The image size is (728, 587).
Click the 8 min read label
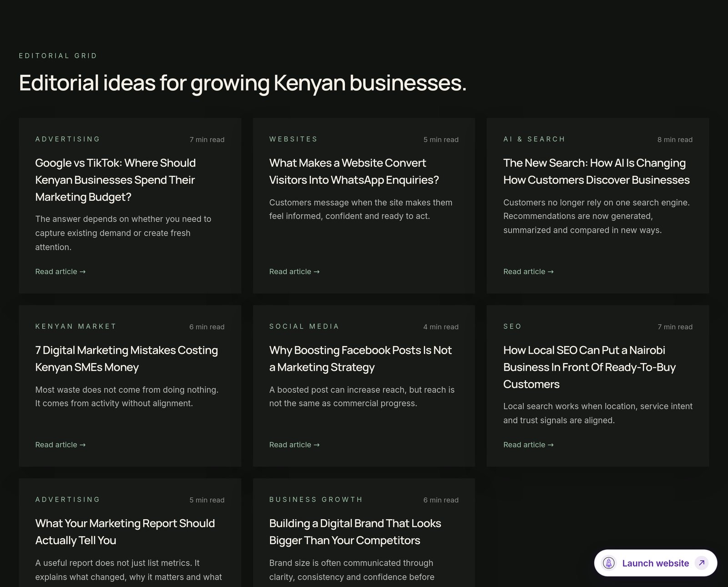tap(675, 140)
